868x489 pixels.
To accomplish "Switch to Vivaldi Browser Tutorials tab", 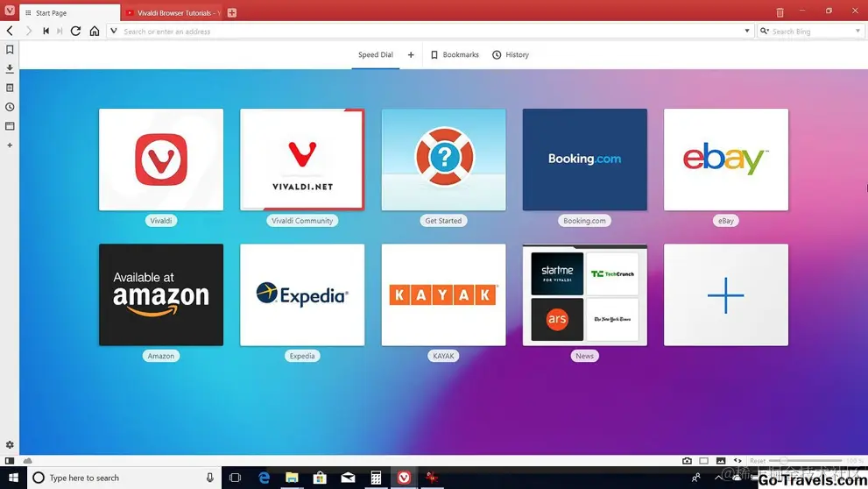I will (x=173, y=13).
